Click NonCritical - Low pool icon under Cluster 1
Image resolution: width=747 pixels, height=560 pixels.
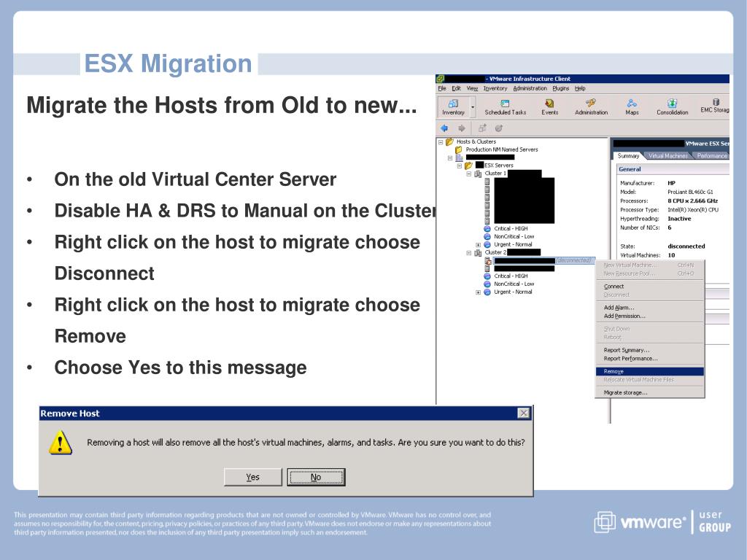tap(487, 237)
